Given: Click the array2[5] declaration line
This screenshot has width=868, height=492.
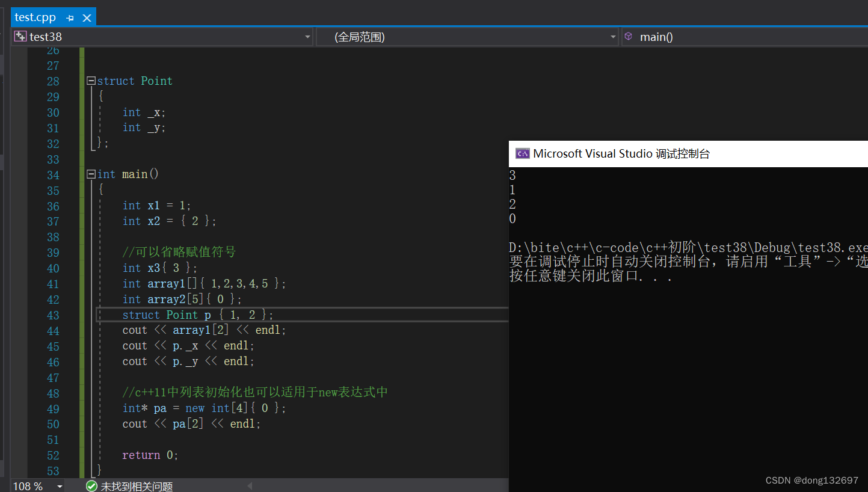Looking at the screenshot, I should click(x=182, y=299).
